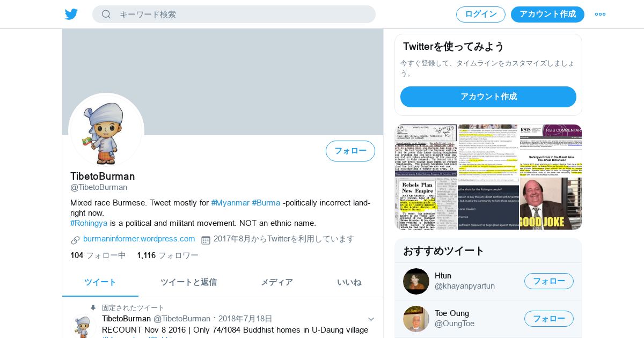Click the search magnifier icon

106,14
